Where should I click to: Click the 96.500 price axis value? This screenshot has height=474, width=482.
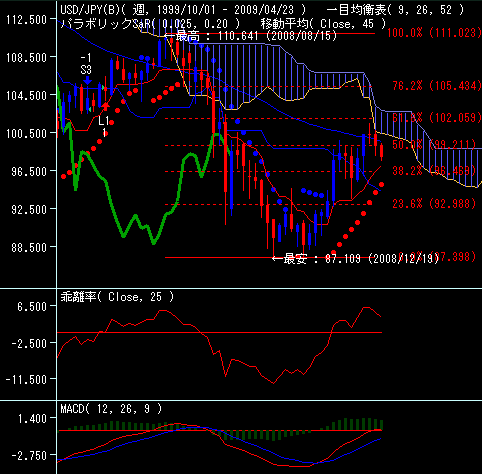coord(29,171)
